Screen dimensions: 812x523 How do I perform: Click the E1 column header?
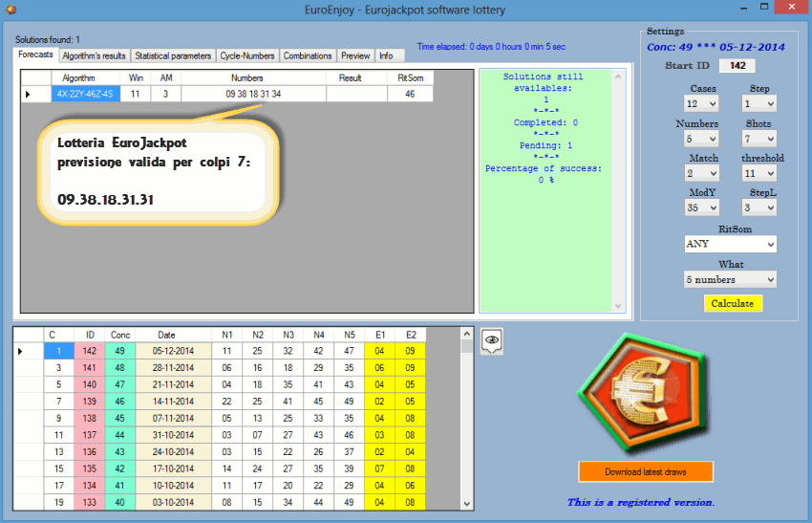pyautogui.click(x=379, y=335)
